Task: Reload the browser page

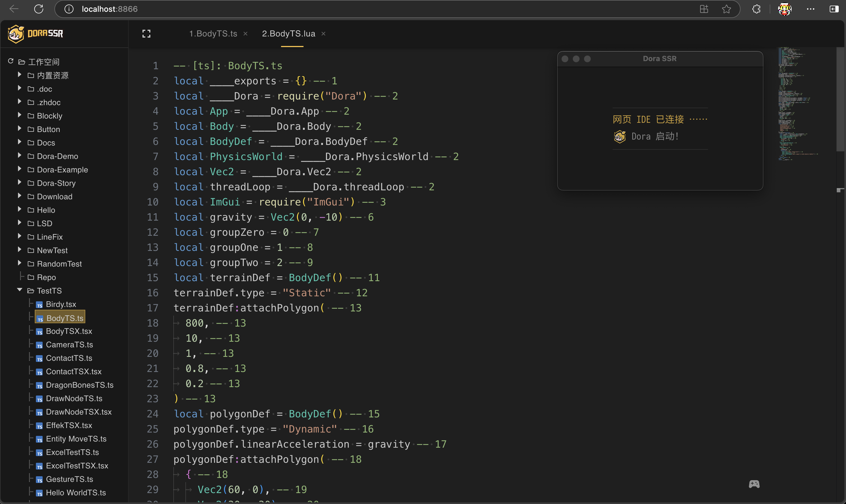Action: (39, 9)
